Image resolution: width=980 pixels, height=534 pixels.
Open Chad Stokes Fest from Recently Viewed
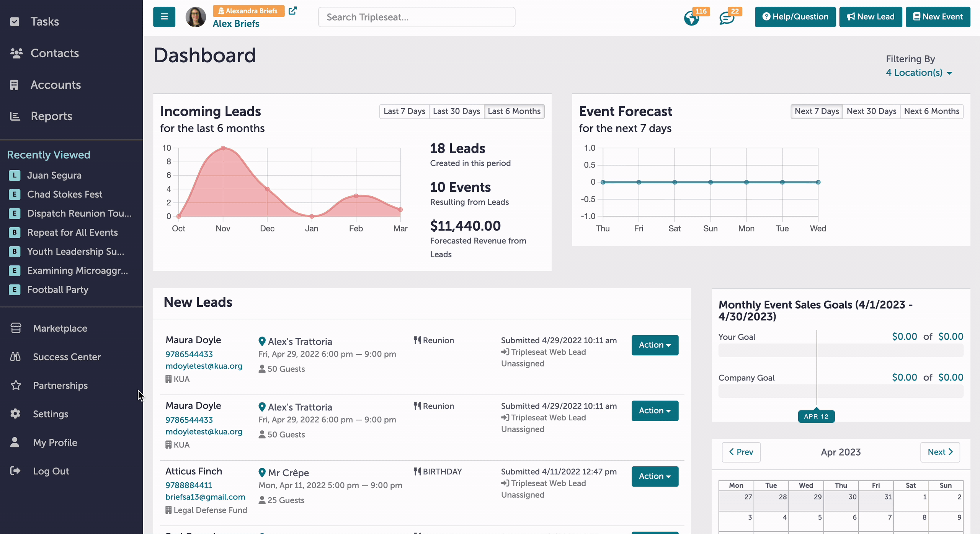pyautogui.click(x=64, y=194)
